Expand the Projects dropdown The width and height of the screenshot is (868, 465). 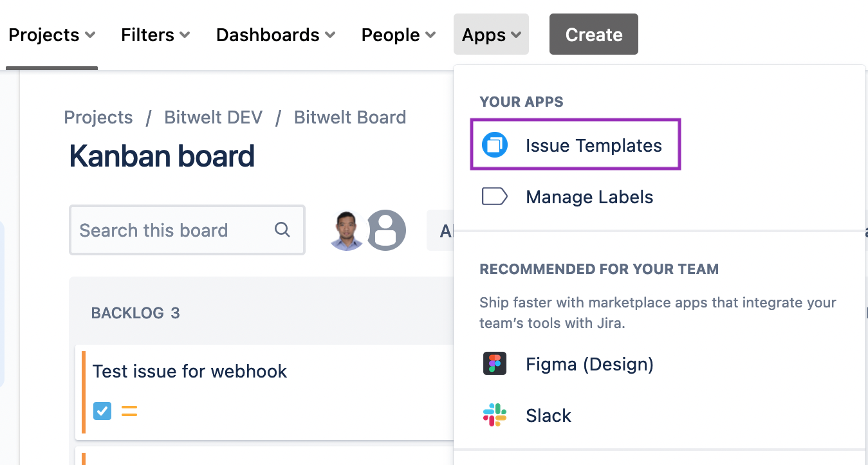(51, 35)
